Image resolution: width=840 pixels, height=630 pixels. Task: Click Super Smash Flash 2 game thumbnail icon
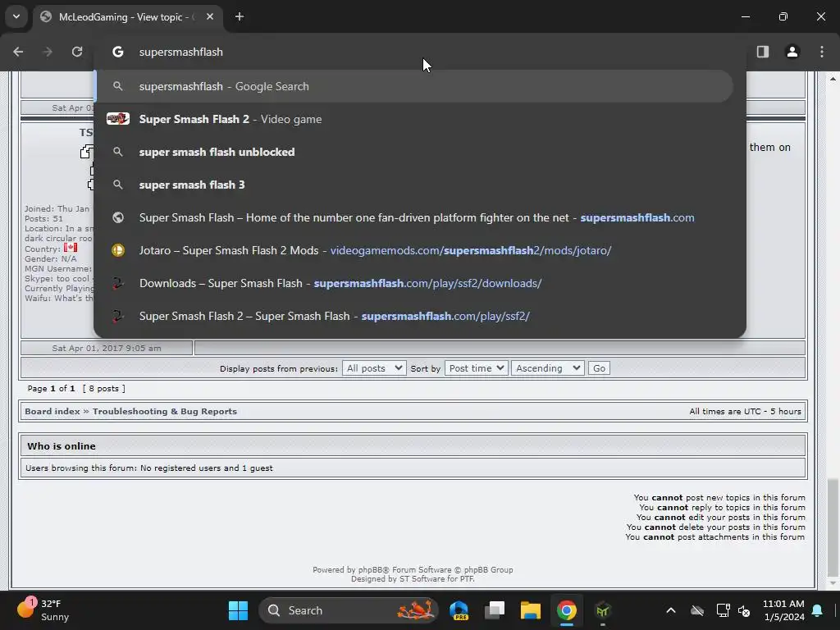[118, 118]
